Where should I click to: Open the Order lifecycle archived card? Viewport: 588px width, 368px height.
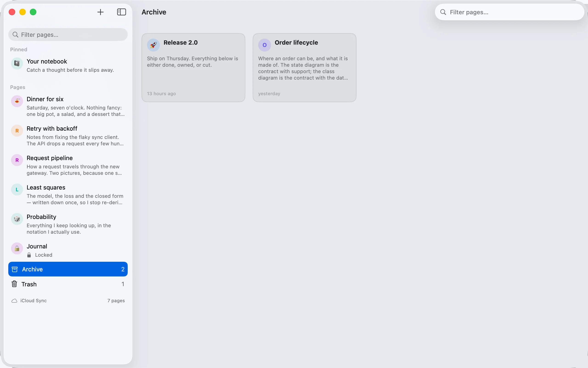tap(304, 67)
